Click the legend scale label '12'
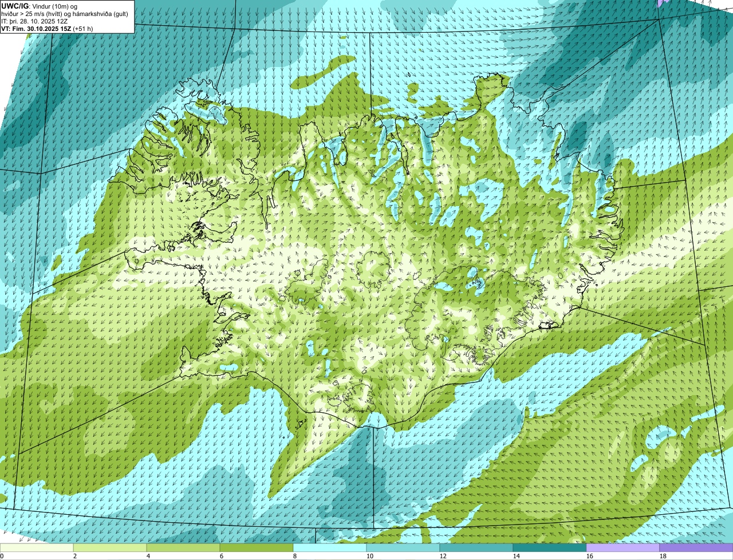The image size is (733, 560). (443, 556)
